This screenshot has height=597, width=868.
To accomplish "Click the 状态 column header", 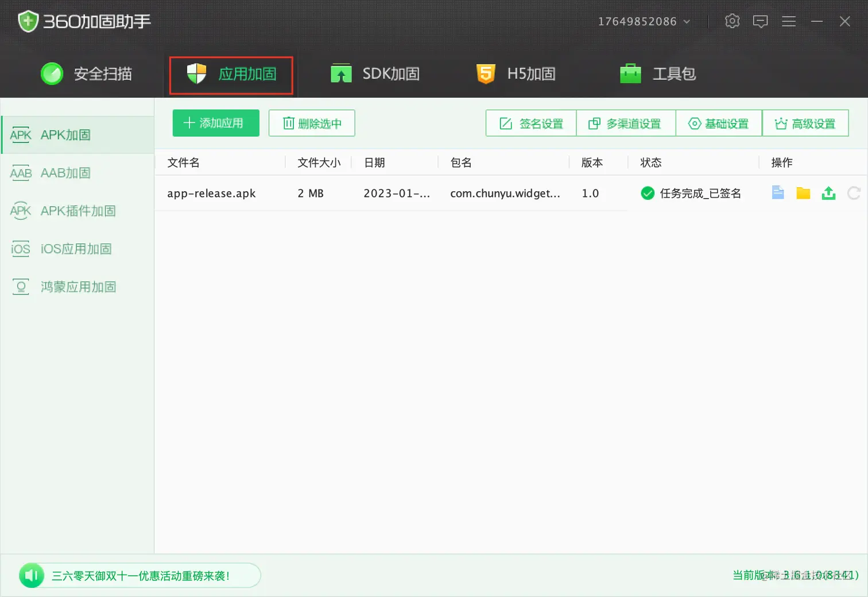I will coord(651,162).
